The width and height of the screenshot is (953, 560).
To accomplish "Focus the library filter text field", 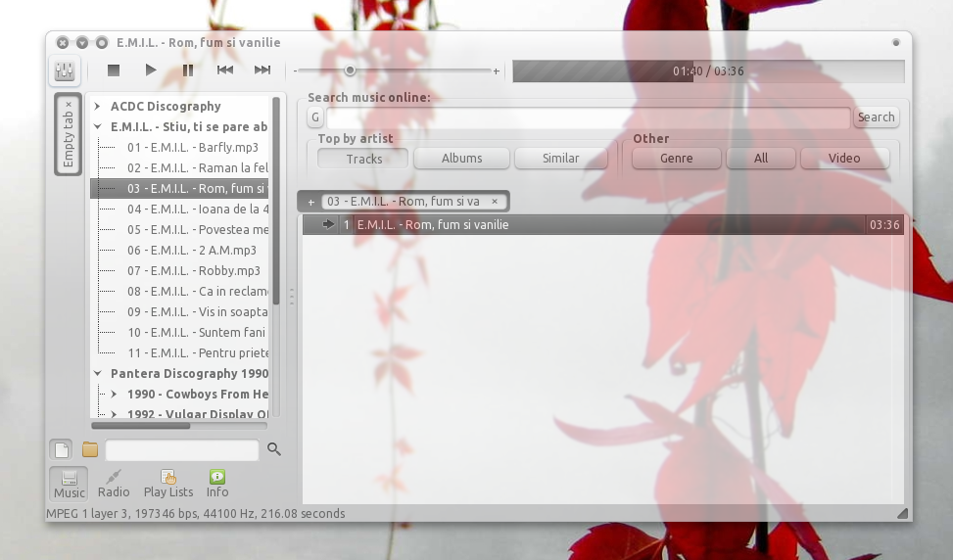I will [182, 450].
